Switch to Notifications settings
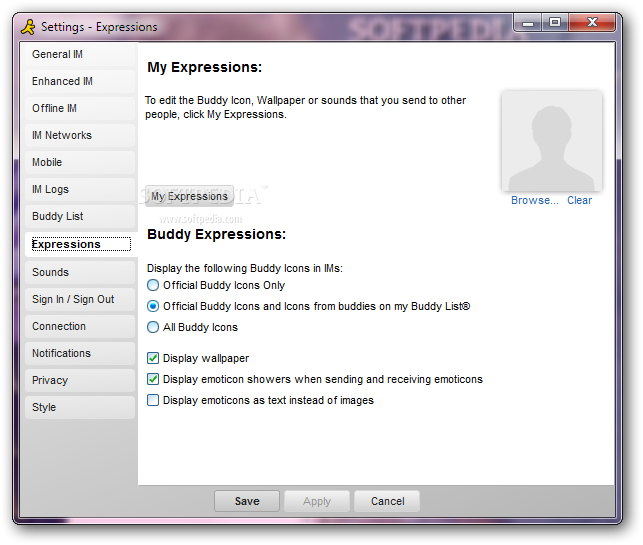The image size is (643, 545). 80,354
